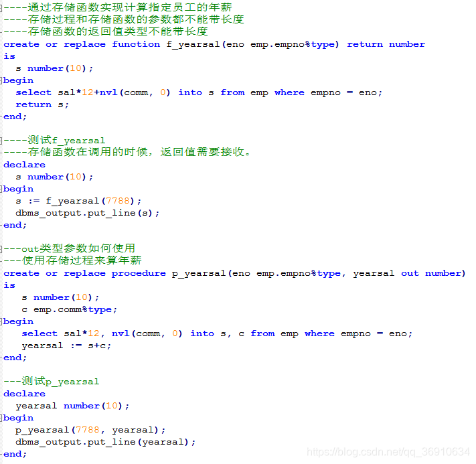
Task: Click the comment line '通过存储函数实现计算指定员工的年薪'
Action: [118, 7]
